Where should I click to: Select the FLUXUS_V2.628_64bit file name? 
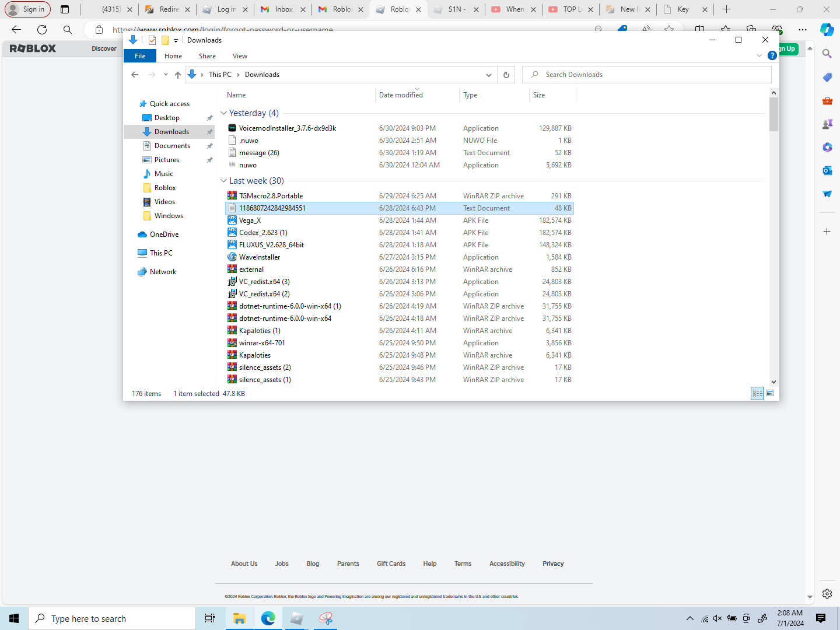pyautogui.click(x=271, y=245)
